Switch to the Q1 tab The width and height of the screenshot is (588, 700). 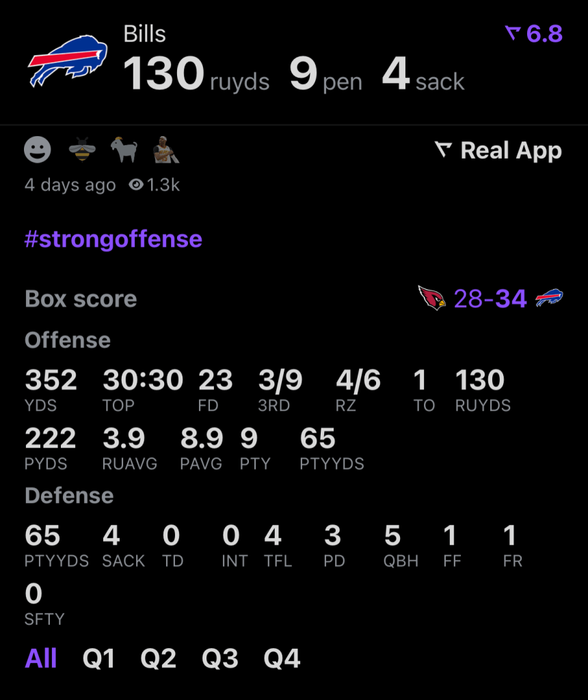98,658
